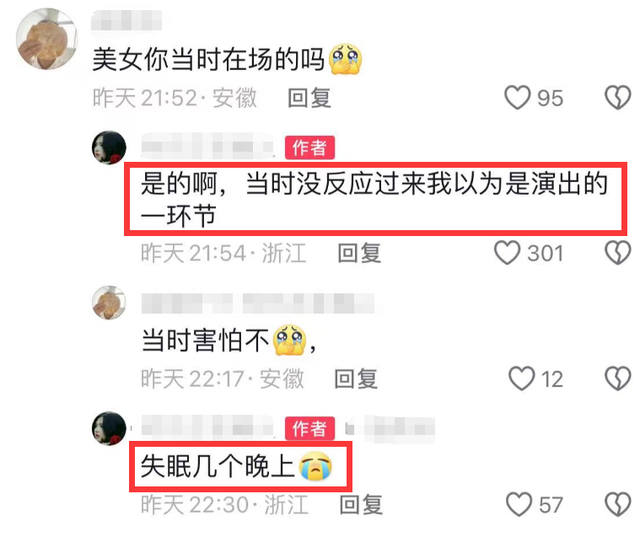The width and height of the screenshot is (640, 537).
Task: Like the author's reply with 57 likes
Action: click(519, 504)
